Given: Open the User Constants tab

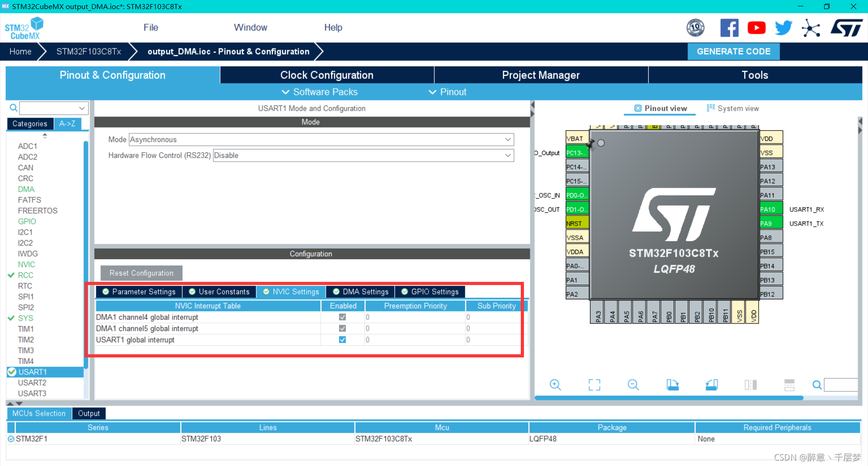Looking at the screenshot, I should coord(219,292).
